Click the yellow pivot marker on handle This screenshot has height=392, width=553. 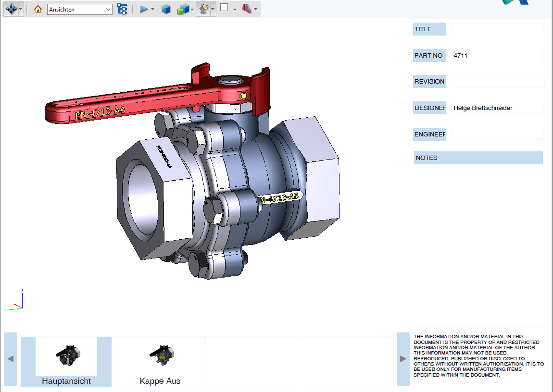pyautogui.click(x=243, y=96)
